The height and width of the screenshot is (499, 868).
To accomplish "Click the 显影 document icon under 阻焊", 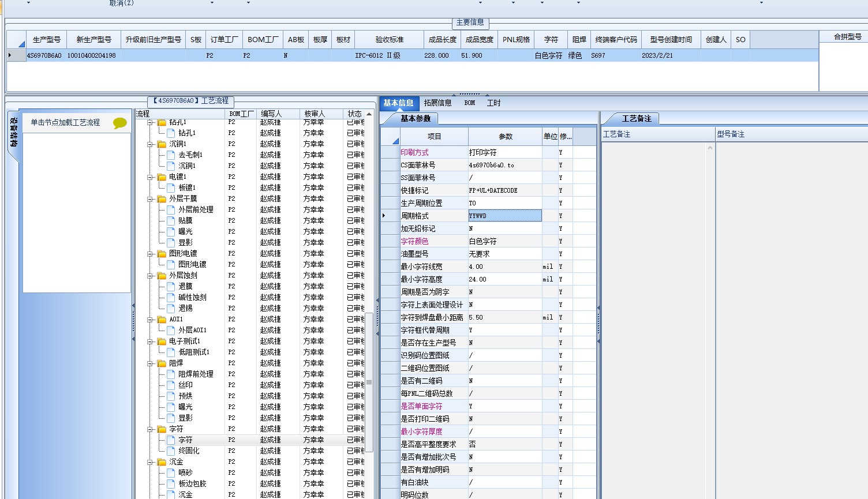I will (x=171, y=418).
